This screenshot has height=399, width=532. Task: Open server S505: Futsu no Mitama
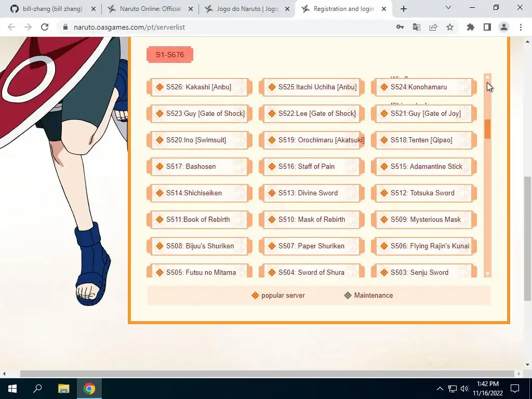199,271
